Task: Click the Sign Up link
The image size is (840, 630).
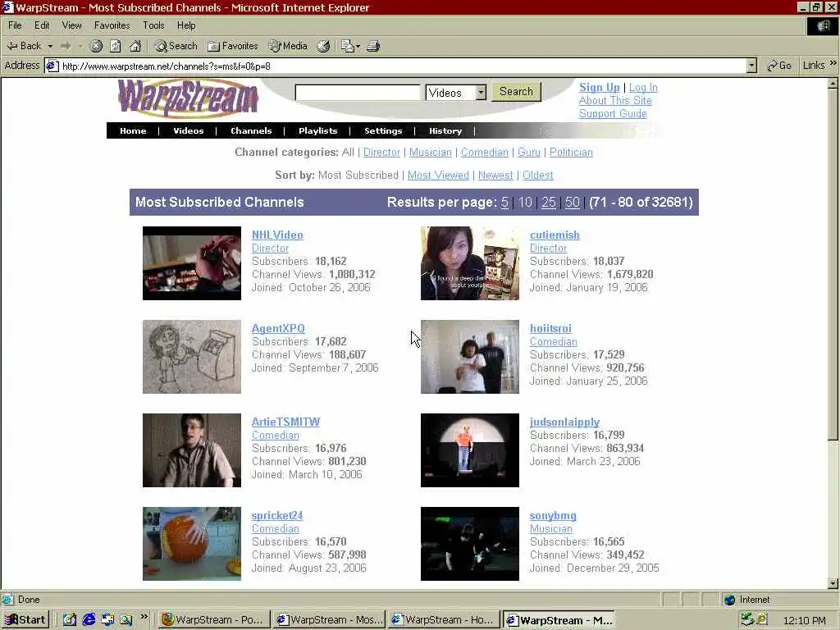Action: click(x=599, y=87)
